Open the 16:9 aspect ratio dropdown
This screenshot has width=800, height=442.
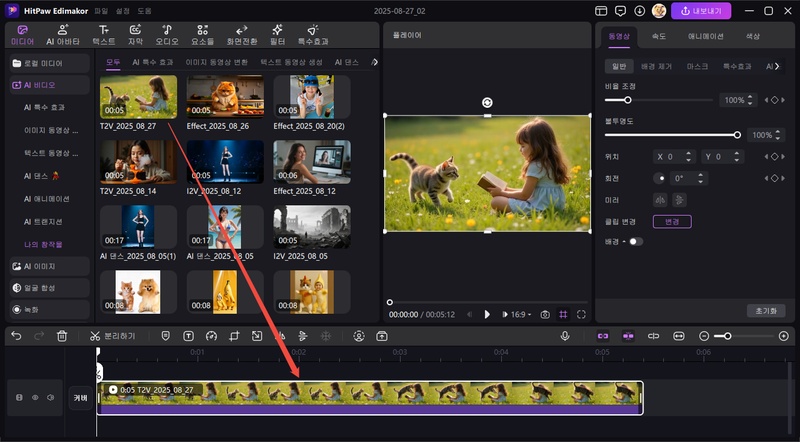point(521,314)
